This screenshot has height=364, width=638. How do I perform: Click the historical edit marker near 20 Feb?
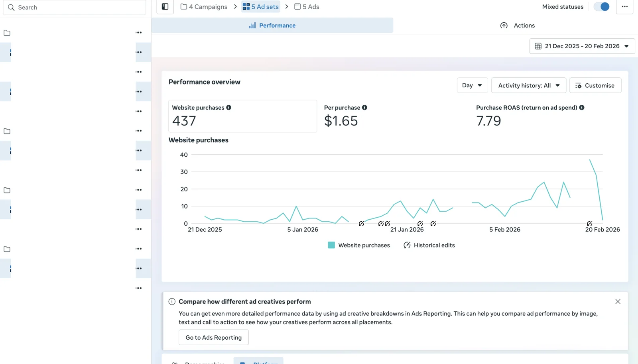[x=589, y=224]
